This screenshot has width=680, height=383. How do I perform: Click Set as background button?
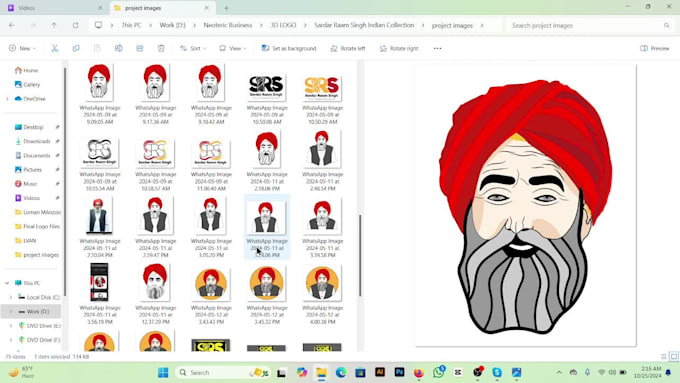(289, 48)
